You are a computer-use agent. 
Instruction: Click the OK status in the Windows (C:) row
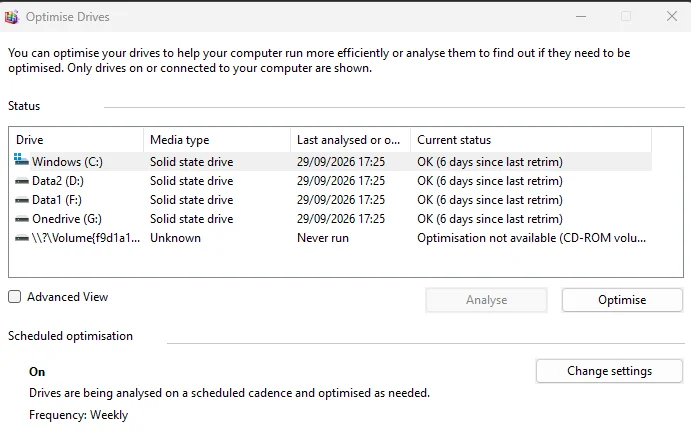490,162
